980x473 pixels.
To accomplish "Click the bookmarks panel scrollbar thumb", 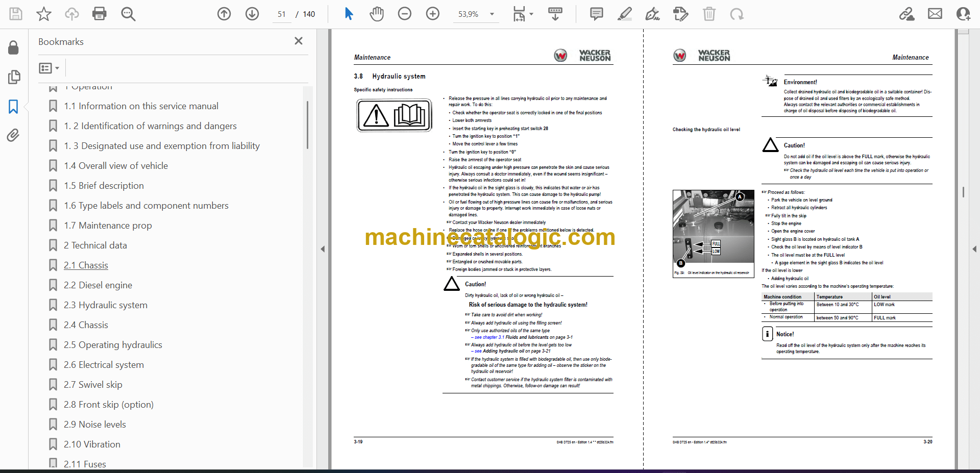I will [x=307, y=125].
